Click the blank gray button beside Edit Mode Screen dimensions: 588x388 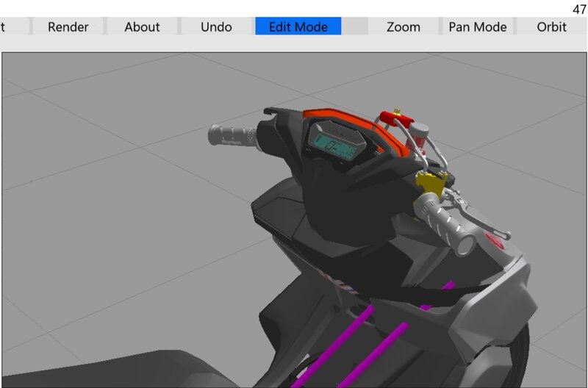pyautogui.click(x=354, y=26)
